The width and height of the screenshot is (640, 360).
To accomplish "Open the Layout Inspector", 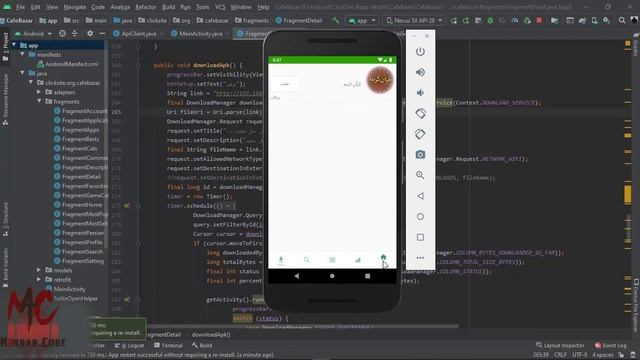I will click(560, 345).
